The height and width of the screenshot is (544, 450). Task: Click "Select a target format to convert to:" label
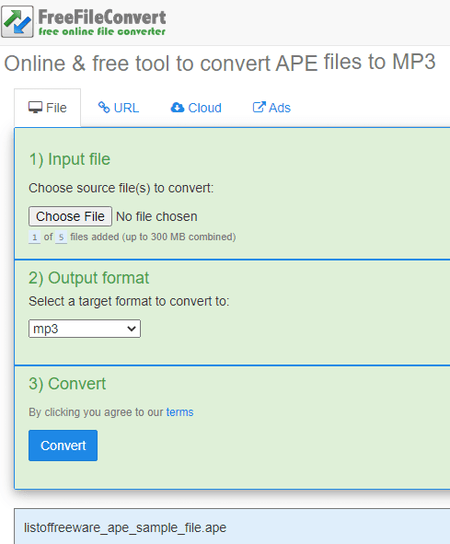click(x=129, y=301)
